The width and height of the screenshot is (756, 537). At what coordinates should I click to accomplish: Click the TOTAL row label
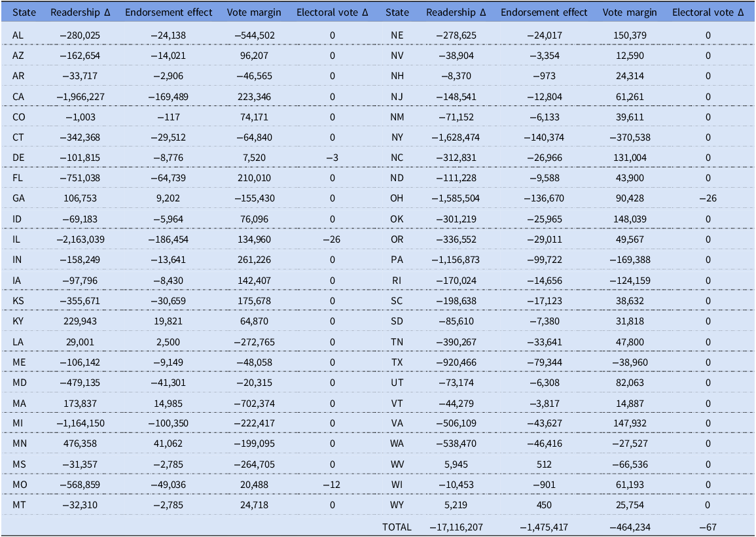[x=397, y=527]
